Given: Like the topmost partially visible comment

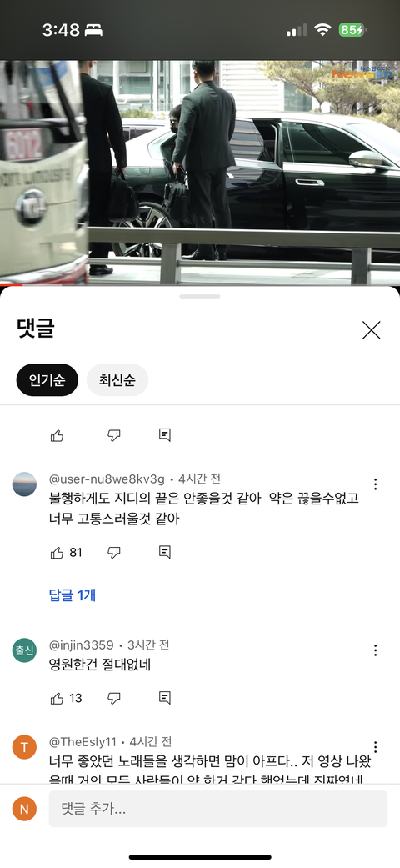Looking at the screenshot, I should pos(57,435).
